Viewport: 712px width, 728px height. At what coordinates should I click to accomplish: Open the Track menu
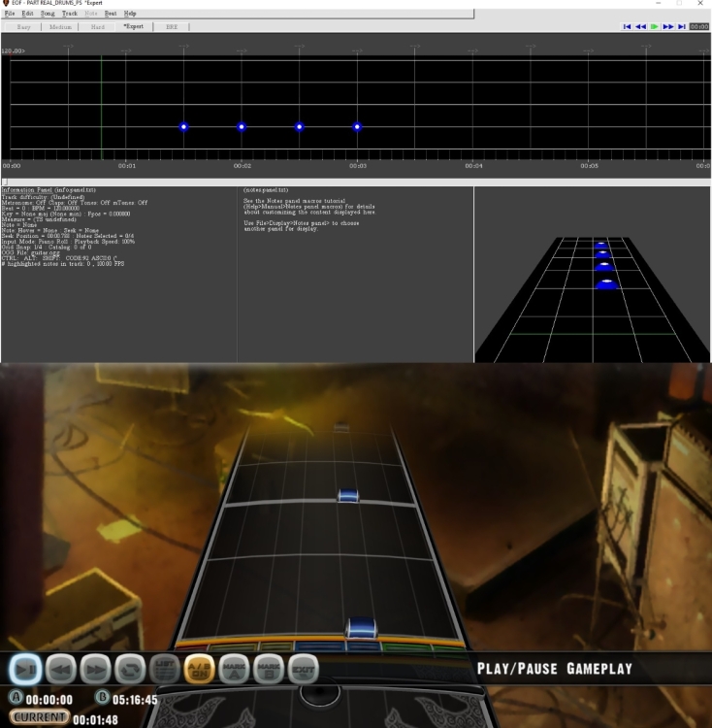pos(70,14)
